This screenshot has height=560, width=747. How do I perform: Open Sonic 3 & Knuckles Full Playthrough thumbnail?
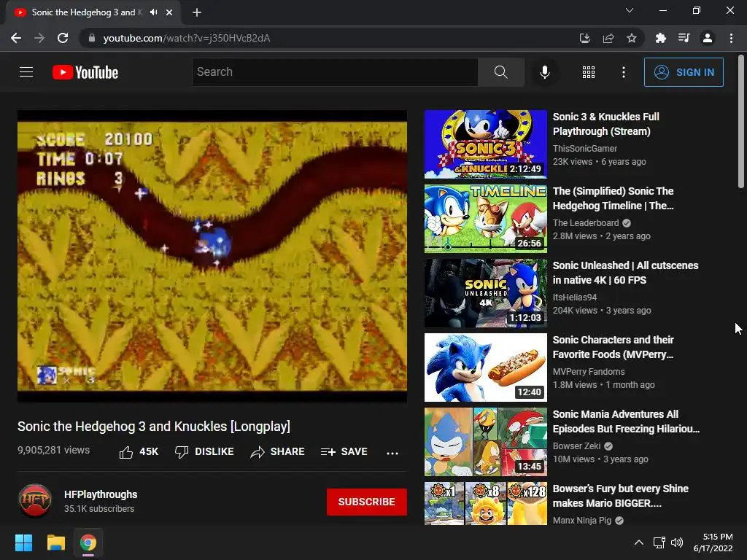click(485, 144)
